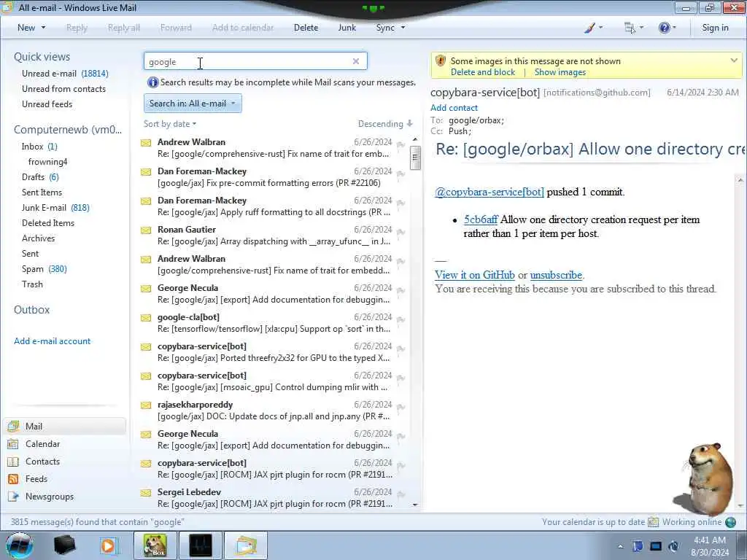747x560 pixels.
Task: Open the Contacts section
Action: tap(42, 462)
